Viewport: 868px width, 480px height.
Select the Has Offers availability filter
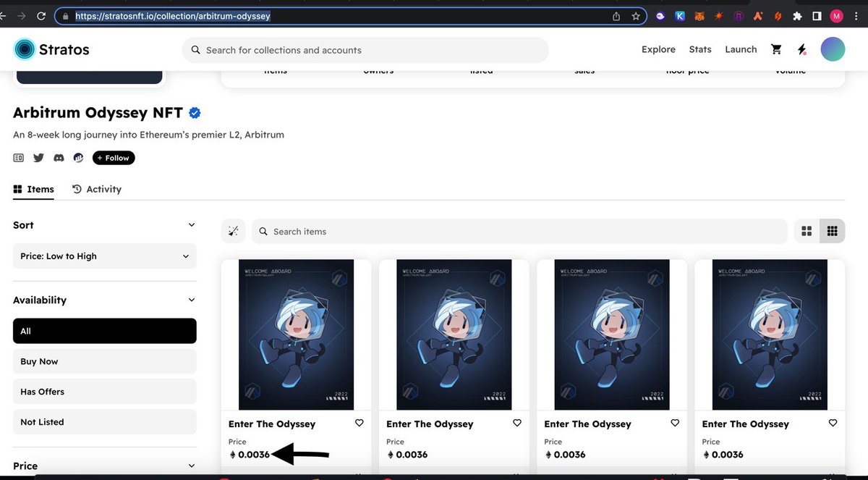pyautogui.click(x=105, y=392)
